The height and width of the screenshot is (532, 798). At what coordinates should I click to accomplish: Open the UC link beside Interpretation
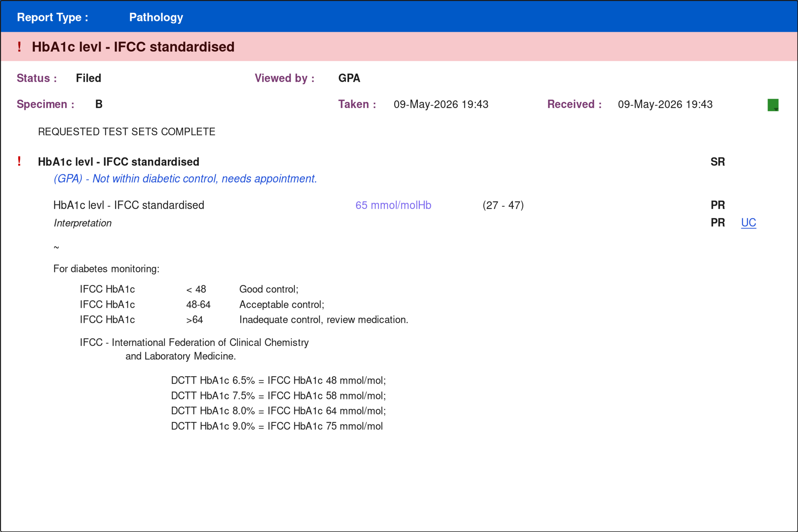click(x=748, y=223)
